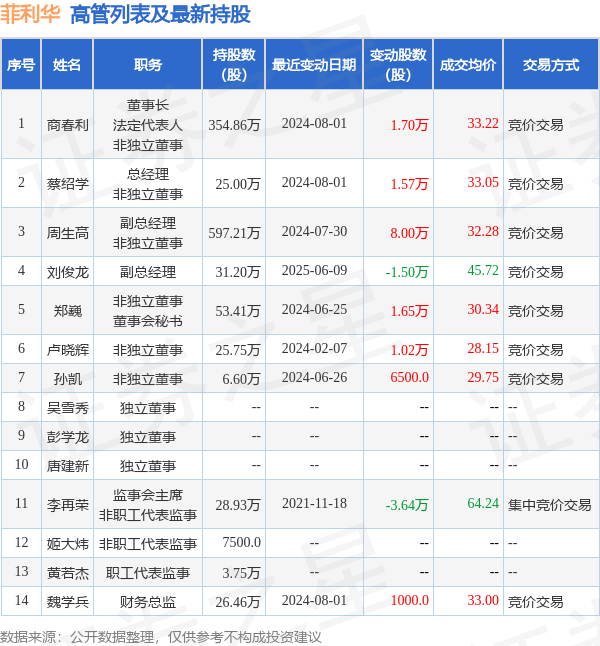Select the name 黄若杰
600x646 pixels.
tap(68, 573)
